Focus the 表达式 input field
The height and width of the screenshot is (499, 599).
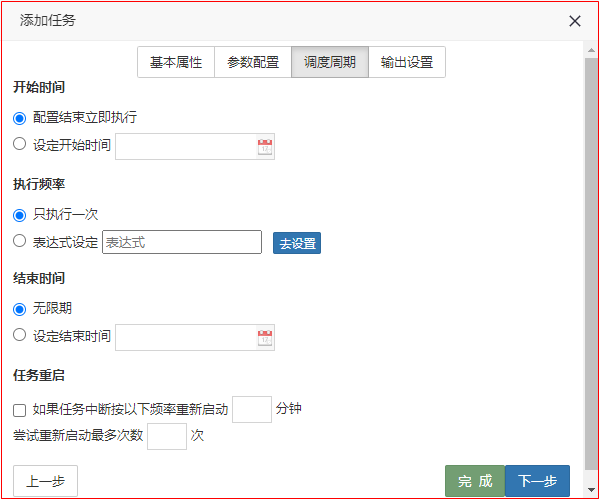point(182,242)
